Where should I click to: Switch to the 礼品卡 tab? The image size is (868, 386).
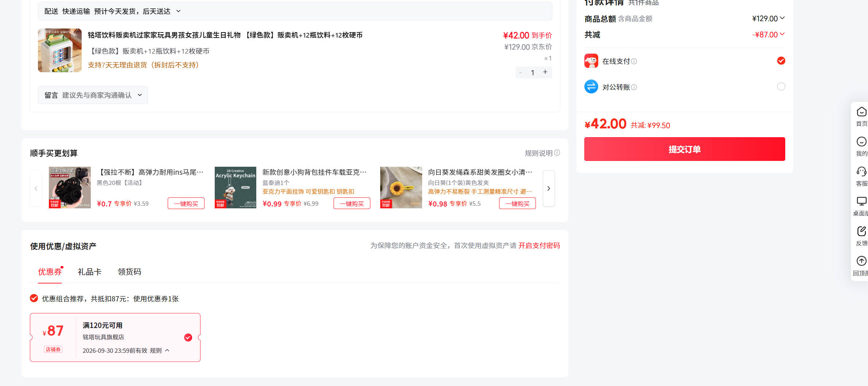coord(89,272)
